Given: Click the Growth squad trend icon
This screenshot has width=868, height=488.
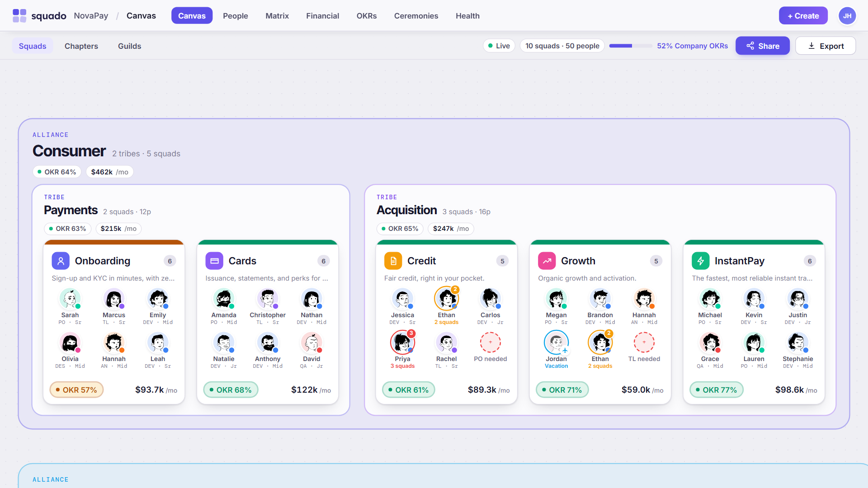Looking at the screenshot, I should (x=547, y=261).
